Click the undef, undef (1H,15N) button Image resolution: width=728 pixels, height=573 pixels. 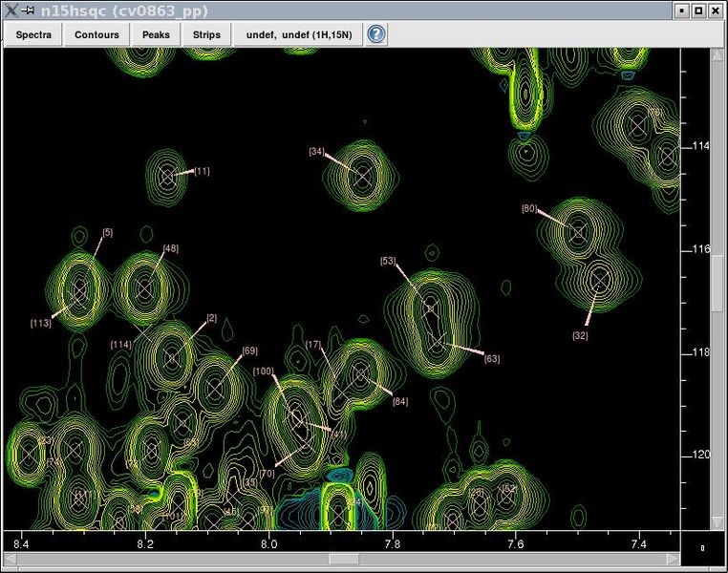pos(297,35)
